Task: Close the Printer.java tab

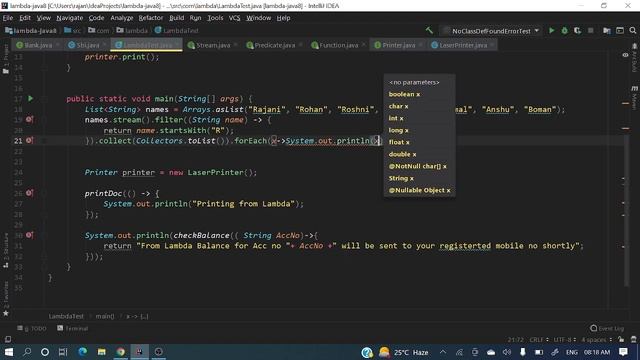Action: click(421, 45)
